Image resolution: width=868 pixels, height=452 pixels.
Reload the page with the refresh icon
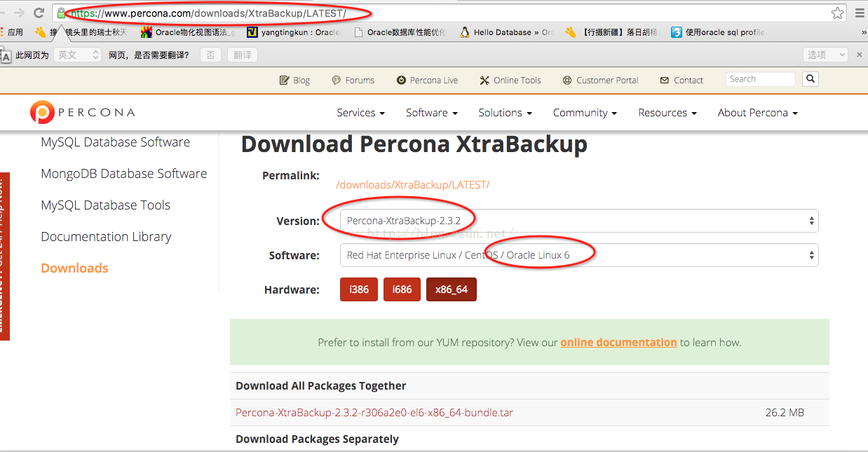coord(39,13)
